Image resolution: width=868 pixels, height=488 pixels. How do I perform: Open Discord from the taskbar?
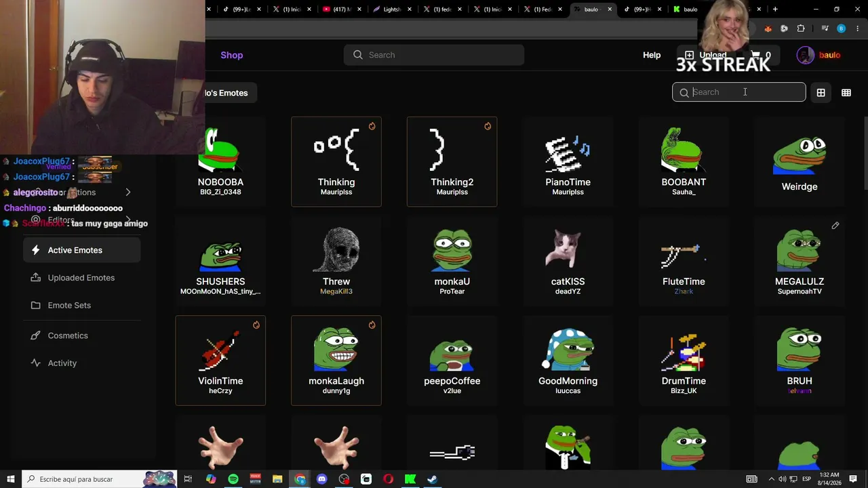click(322, 479)
